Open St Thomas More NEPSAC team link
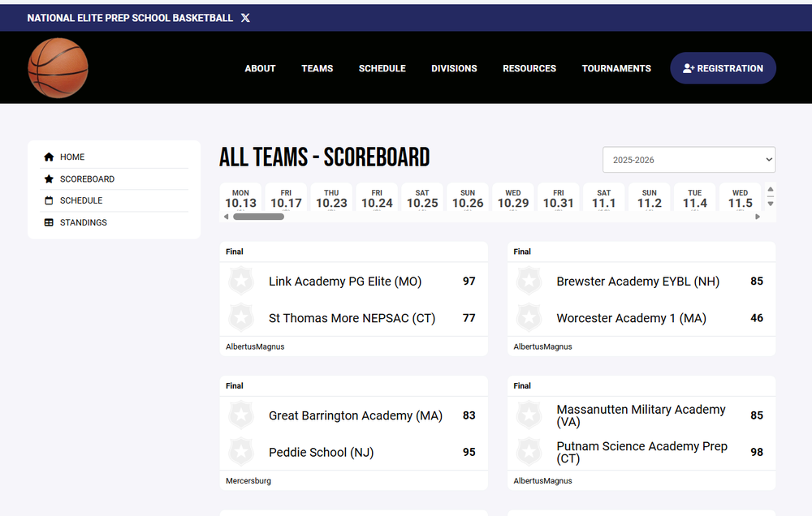 click(x=352, y=318)
